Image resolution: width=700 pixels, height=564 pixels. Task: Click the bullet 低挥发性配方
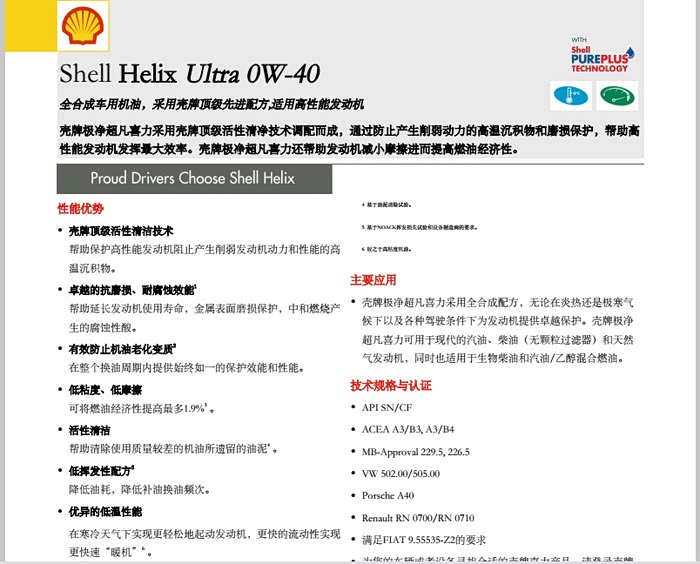tap(101, 471)
